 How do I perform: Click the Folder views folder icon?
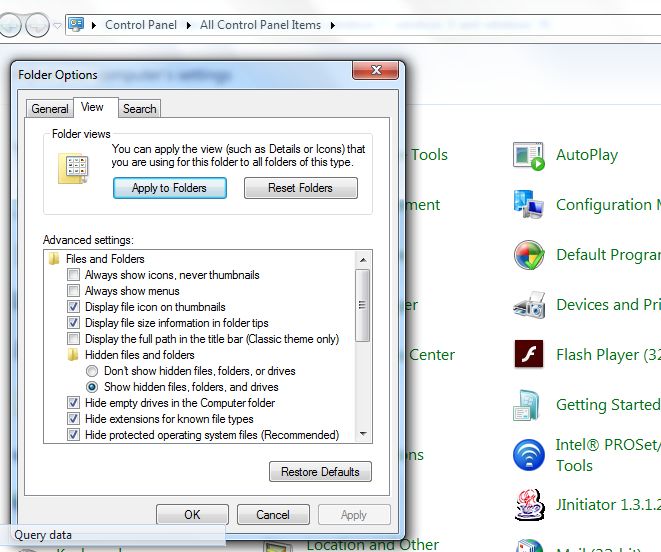73,169
